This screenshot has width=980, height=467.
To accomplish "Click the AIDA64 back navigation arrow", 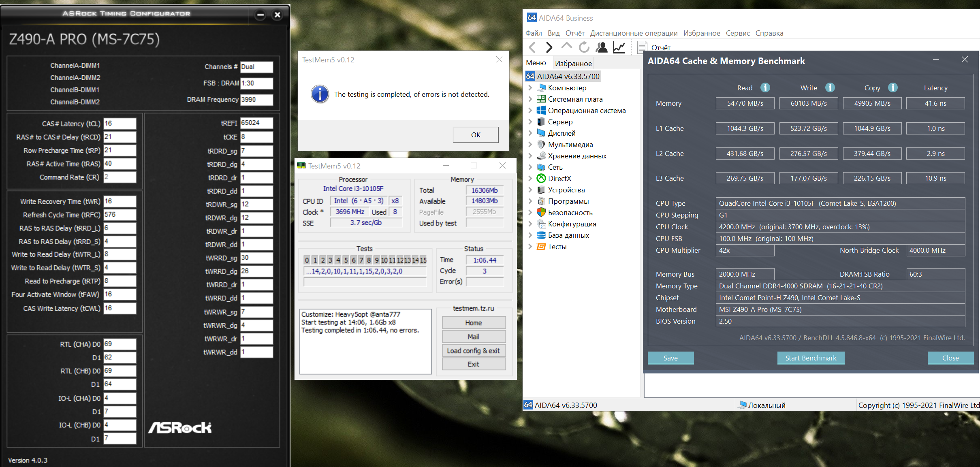I will pyautogui.click(x=532, y=47).
